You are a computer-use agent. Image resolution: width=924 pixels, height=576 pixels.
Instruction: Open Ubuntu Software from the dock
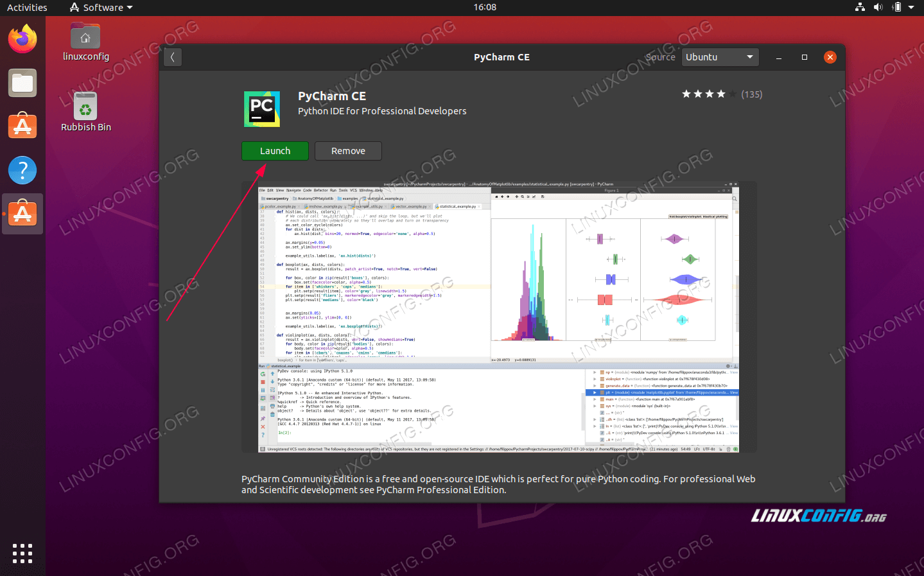pos(22,127)
